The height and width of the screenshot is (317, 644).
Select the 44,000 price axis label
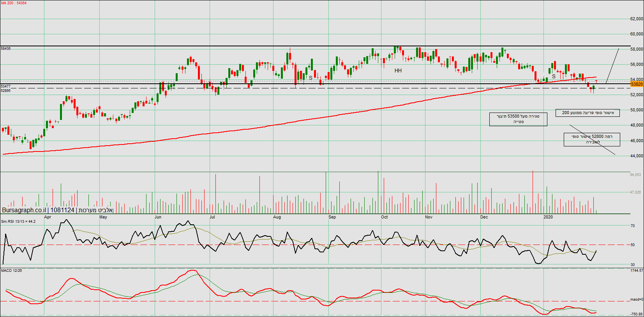(637, 156)
